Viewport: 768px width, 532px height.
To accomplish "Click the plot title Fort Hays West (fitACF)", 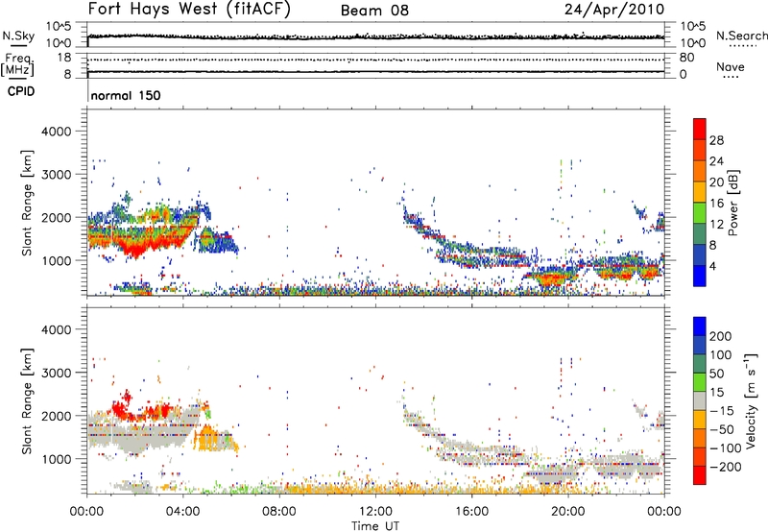I will (189, 9).
